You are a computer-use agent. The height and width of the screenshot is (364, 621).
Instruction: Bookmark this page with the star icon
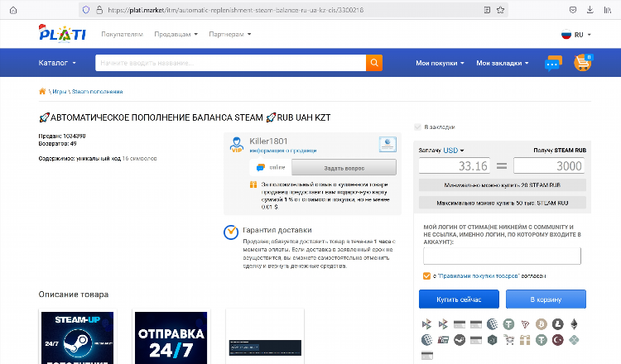pyautogui.click(x=501, y=10)
